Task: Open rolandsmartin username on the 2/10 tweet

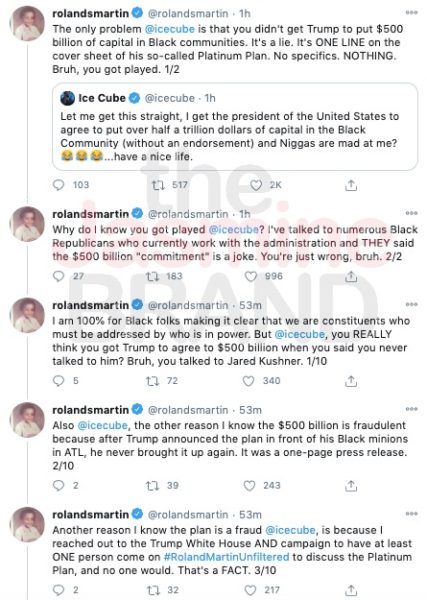Action: pyautogui.click(x=91, y=410)
